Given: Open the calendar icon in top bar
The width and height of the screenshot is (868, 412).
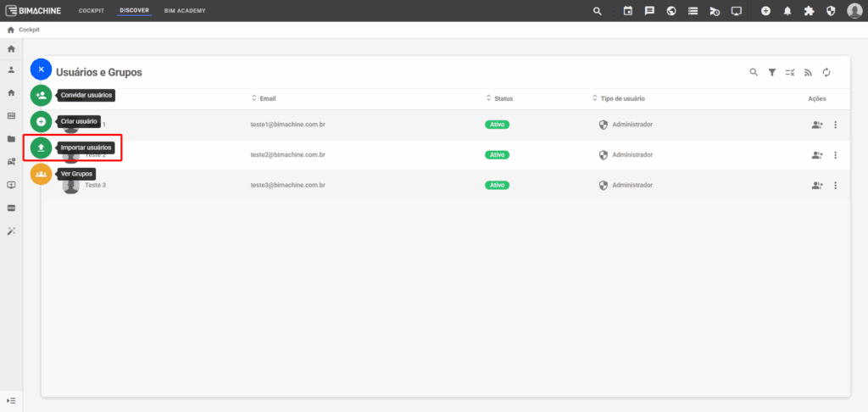Looking at the screenshot, I should (628, 11).
